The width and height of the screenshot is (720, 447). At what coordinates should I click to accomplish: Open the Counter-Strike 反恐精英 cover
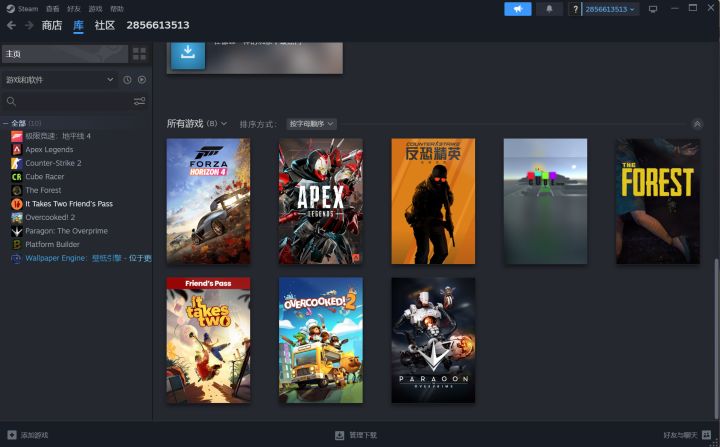tap(433, 201)
